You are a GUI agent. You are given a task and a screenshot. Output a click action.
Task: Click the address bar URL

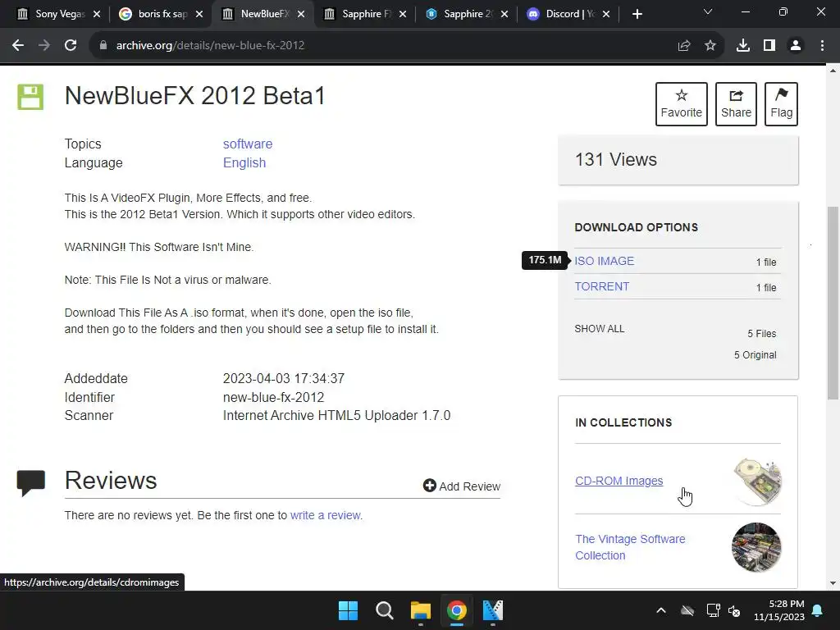211,46
